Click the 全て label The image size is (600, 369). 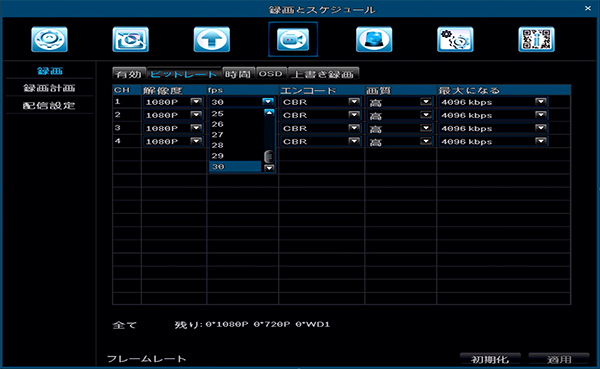click(124, 325)
